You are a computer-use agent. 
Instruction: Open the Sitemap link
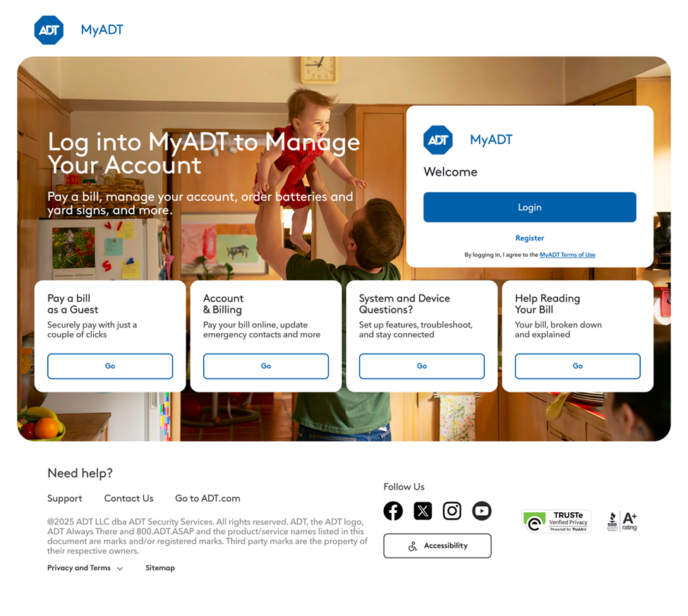160,568
